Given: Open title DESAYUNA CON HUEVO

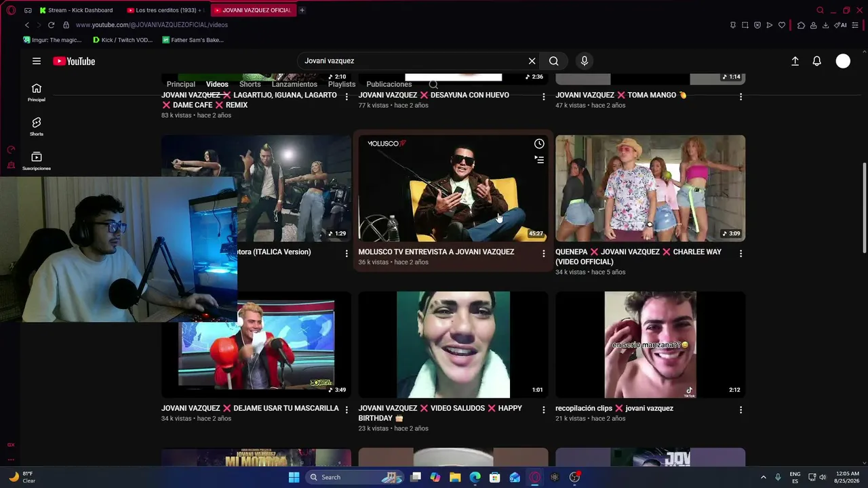Looking at the screenshot, I should (x=434, y=96).
